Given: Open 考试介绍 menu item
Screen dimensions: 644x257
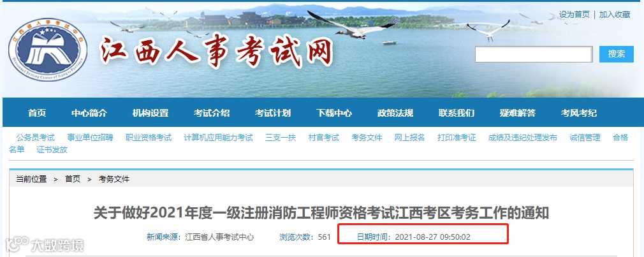Looking at the screenshot, I should 212,113.
